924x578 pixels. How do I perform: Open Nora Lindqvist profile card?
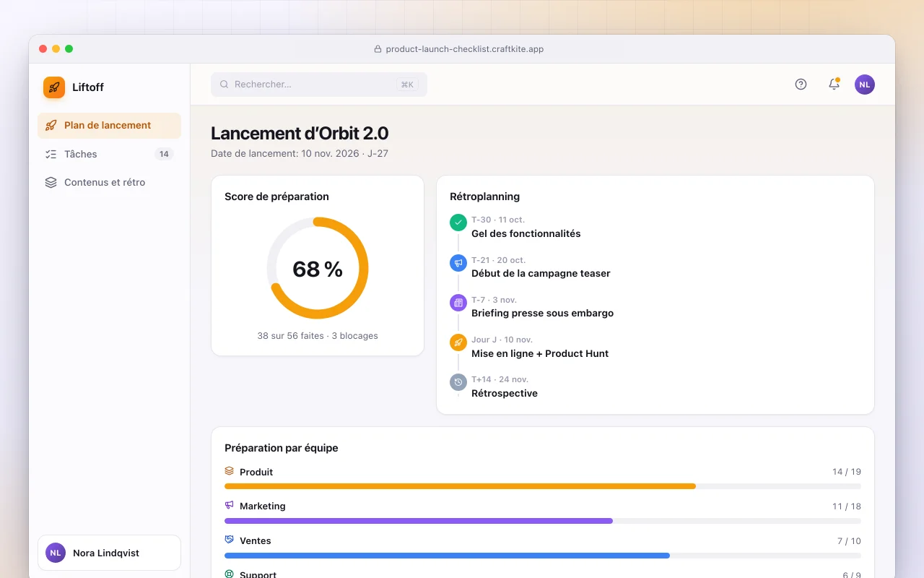[109, 553]
